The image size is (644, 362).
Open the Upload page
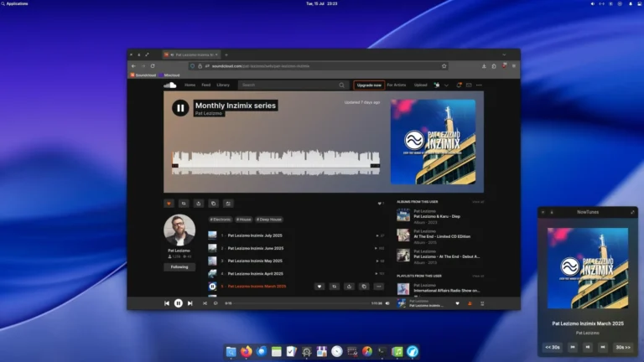(420, 85)
